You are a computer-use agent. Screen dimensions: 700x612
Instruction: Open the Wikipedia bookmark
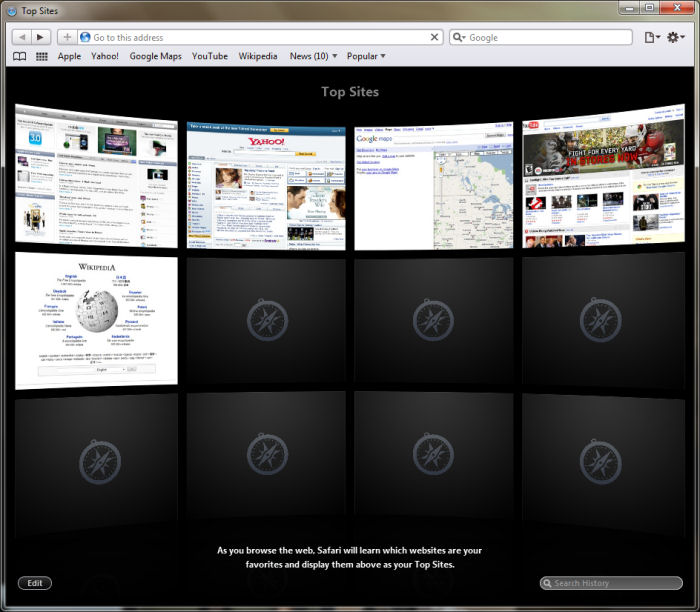[258, 56]
